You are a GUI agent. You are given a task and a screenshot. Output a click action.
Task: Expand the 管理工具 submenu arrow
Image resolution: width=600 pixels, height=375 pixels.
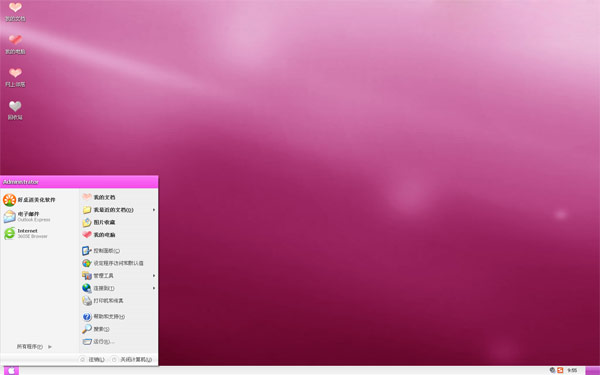[154, 276]
